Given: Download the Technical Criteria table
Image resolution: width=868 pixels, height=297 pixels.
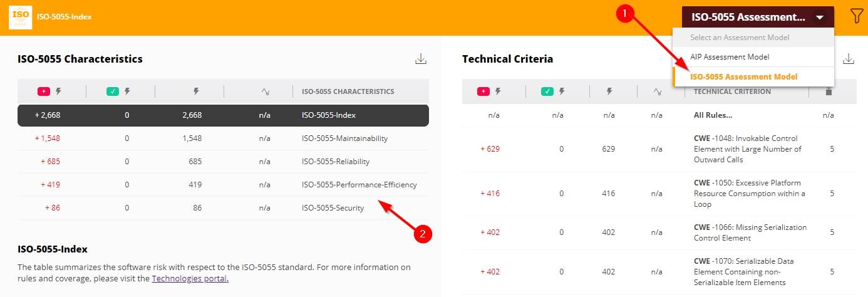Looking at the screenshot, I should click(849, 59).
